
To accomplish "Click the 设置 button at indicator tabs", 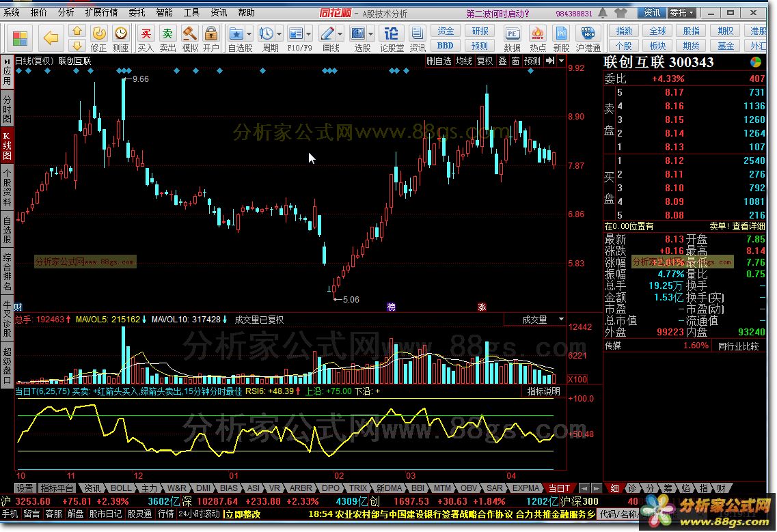I will pos(25,488).
